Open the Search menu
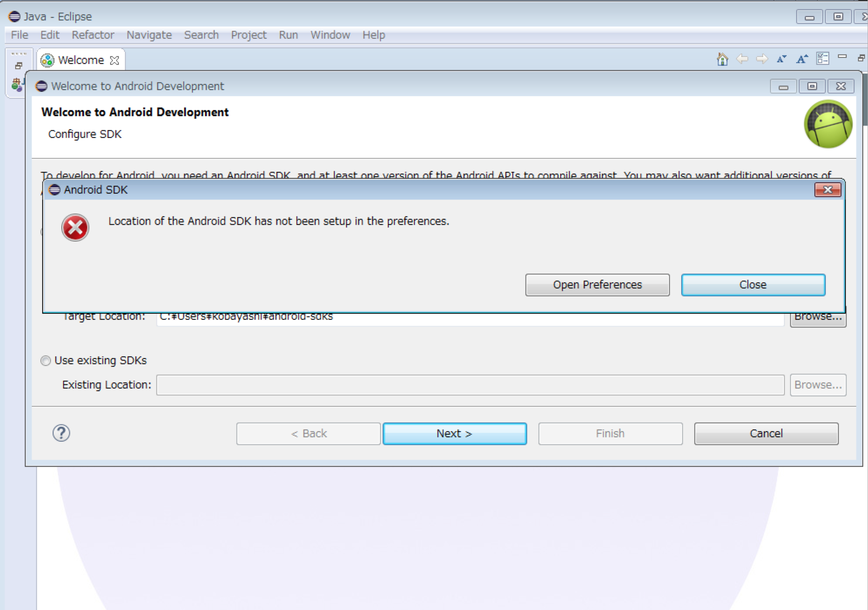Image resolution: width=868 pixels, height=610 pixels. [201, 35]
